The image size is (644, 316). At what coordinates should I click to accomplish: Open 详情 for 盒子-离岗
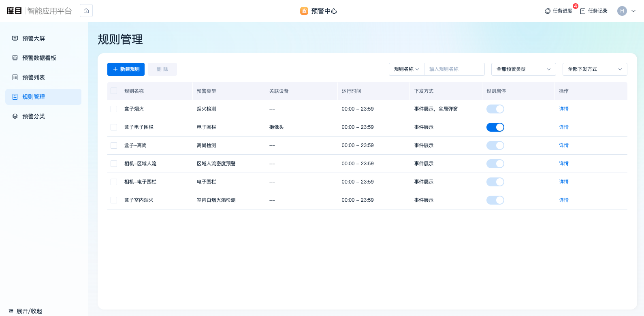564,145
